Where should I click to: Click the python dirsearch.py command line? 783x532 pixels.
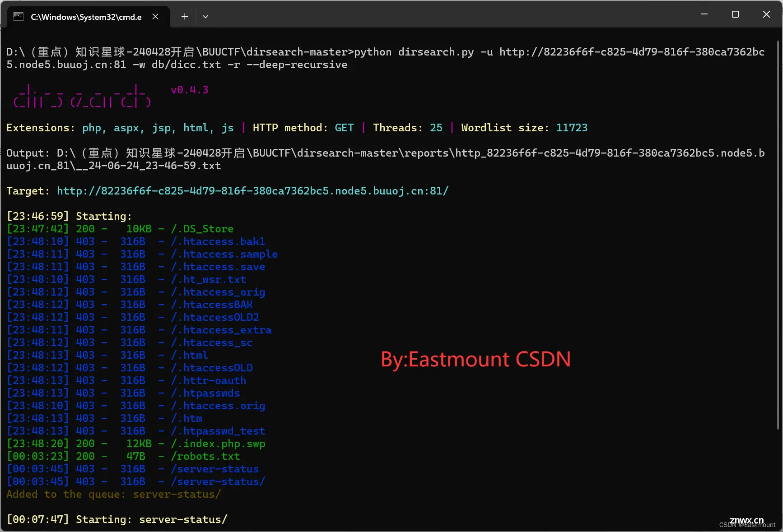click(386, 58)
